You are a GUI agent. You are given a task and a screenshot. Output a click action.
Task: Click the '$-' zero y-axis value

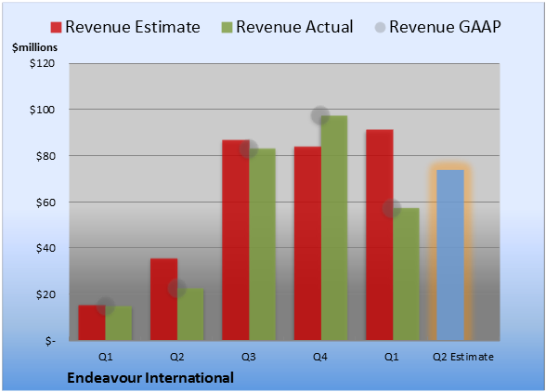tap(50, 341)
